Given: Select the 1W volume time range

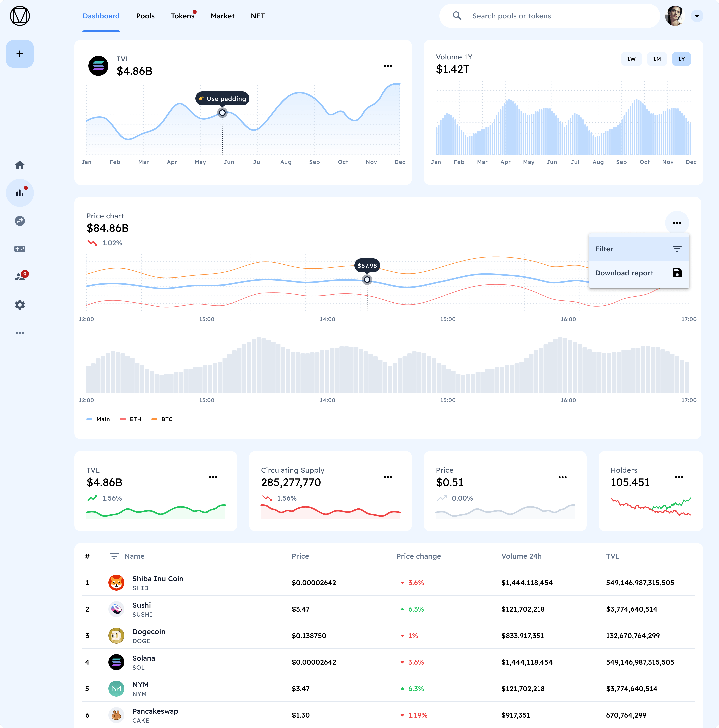Looking at the screenshot, I should [x=631, y=59].
